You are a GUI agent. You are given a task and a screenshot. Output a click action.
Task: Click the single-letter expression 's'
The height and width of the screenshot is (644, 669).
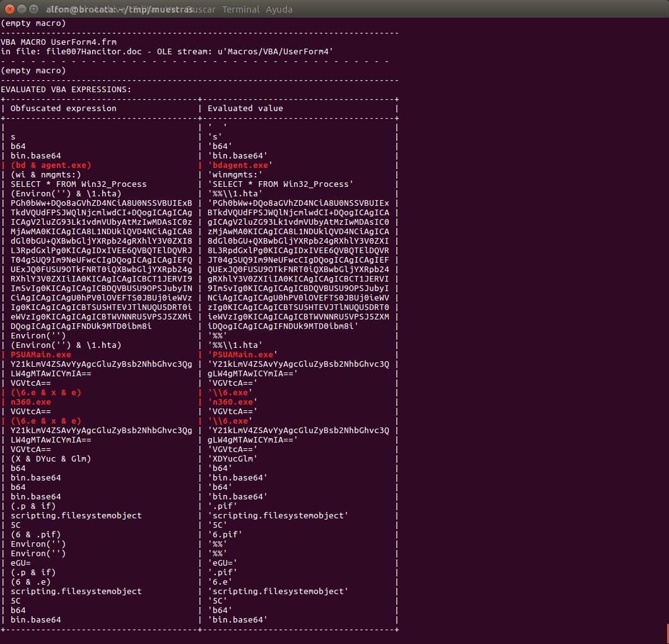[x=13, y=137]
